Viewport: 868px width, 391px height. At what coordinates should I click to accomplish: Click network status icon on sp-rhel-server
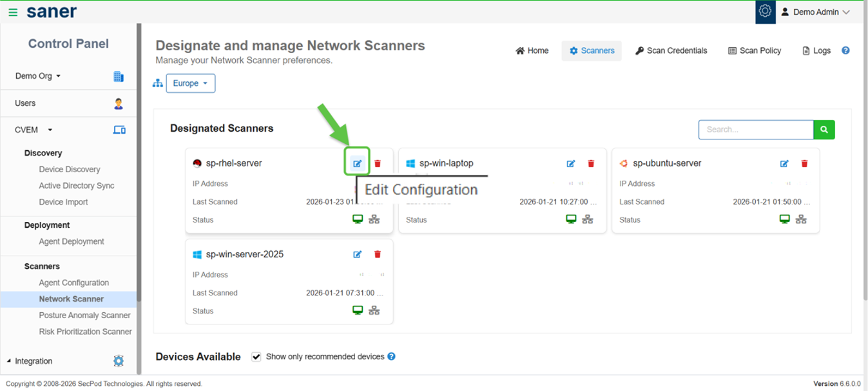[374, 219]
